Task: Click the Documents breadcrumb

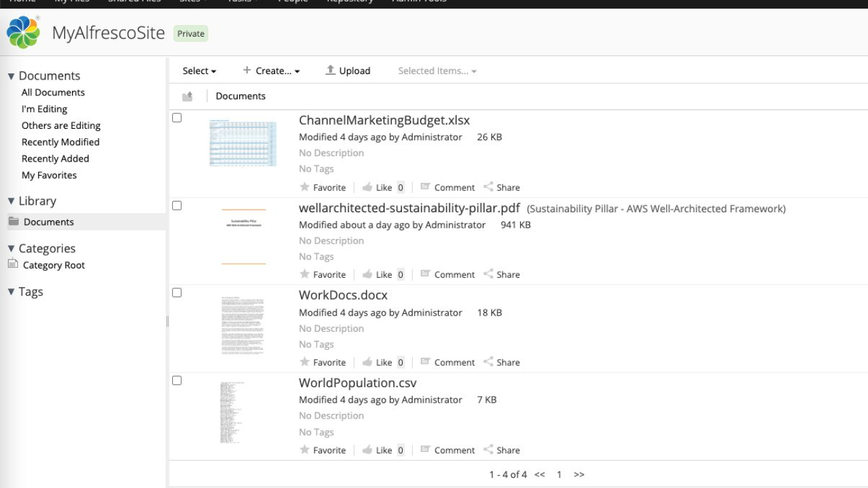Action: click(x=240, y=96)
